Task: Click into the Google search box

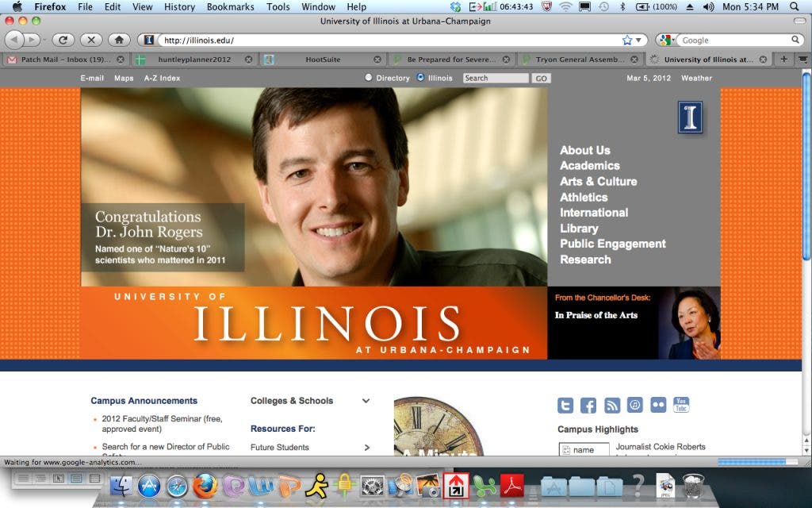Action: click(734, 40)
